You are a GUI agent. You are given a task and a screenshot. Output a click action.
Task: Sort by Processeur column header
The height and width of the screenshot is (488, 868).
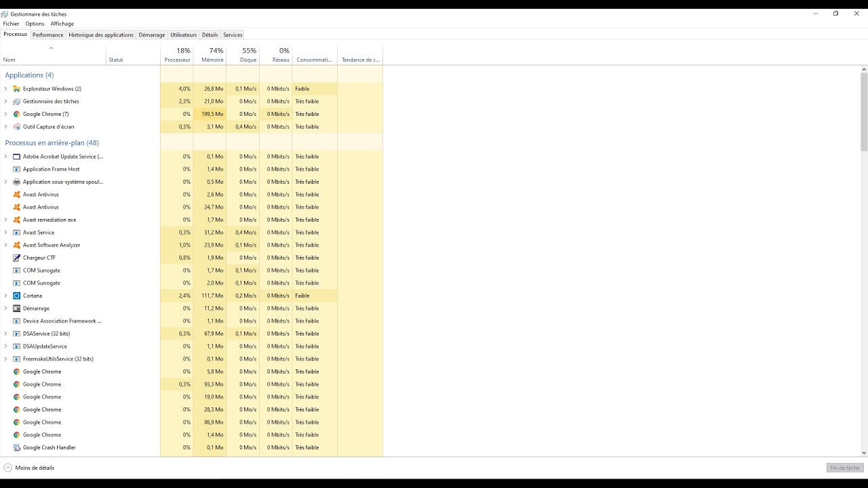tap(176, 55)
